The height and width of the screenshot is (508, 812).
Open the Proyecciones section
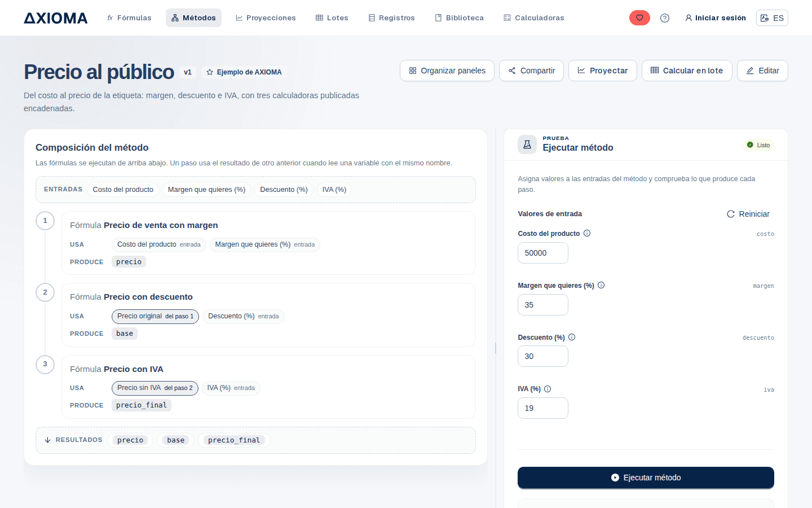point(266,18)
